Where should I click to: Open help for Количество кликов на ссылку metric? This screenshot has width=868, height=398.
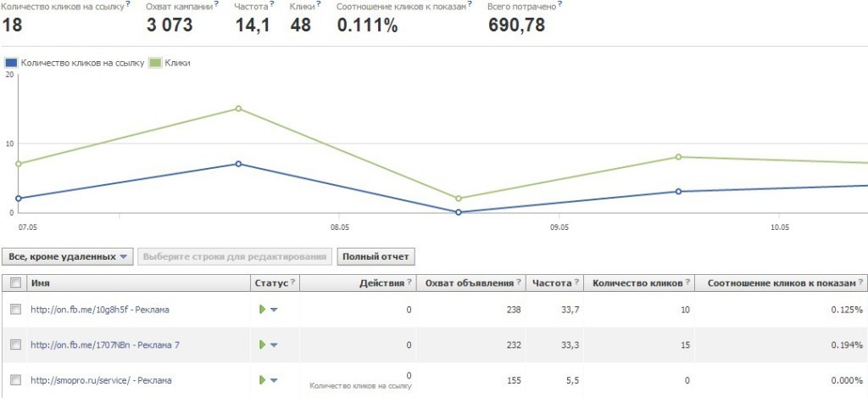129,4
